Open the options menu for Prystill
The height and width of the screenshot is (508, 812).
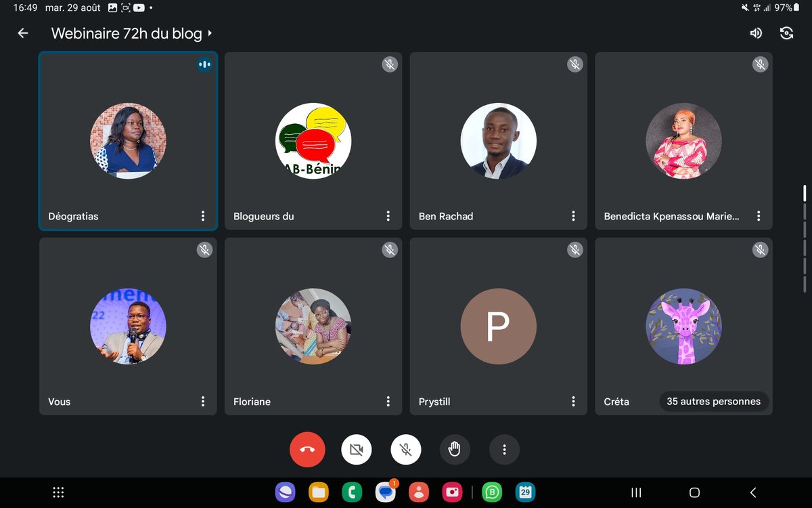574,402
